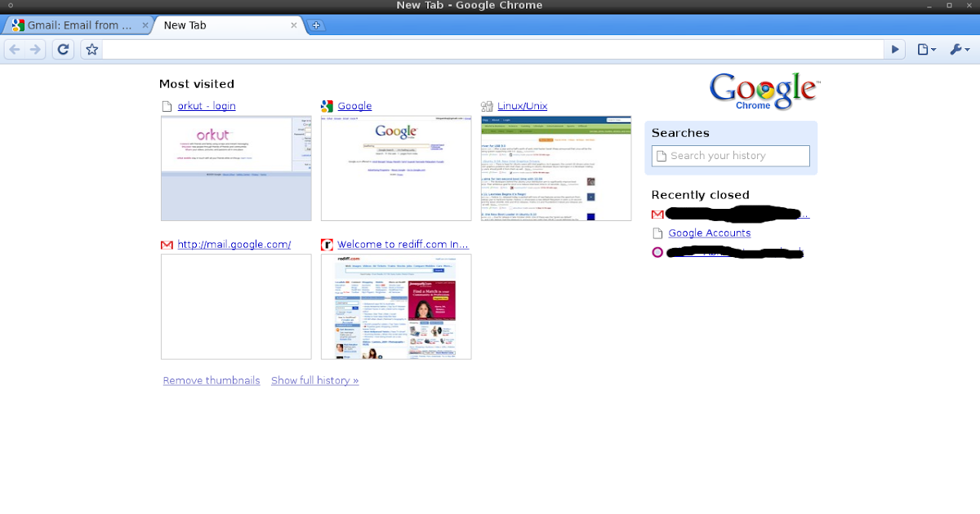Viewport: 980px width, 514px height.
Task: Bookmark this page with the star icon
Action: tap(91, 50)
